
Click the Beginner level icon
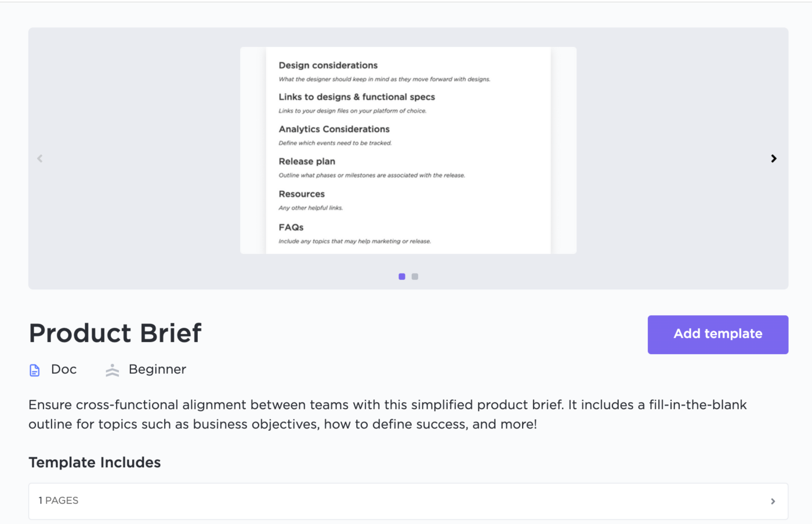(x=113, y=370)
